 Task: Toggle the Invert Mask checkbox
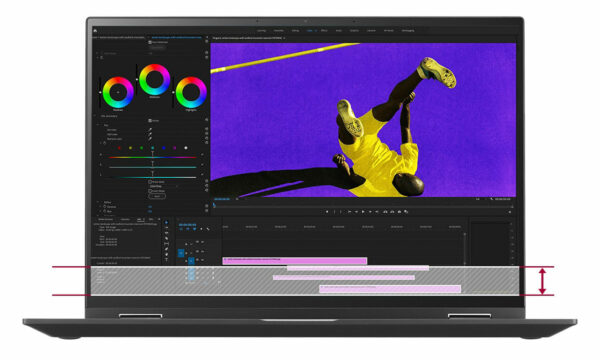point(150,191)
